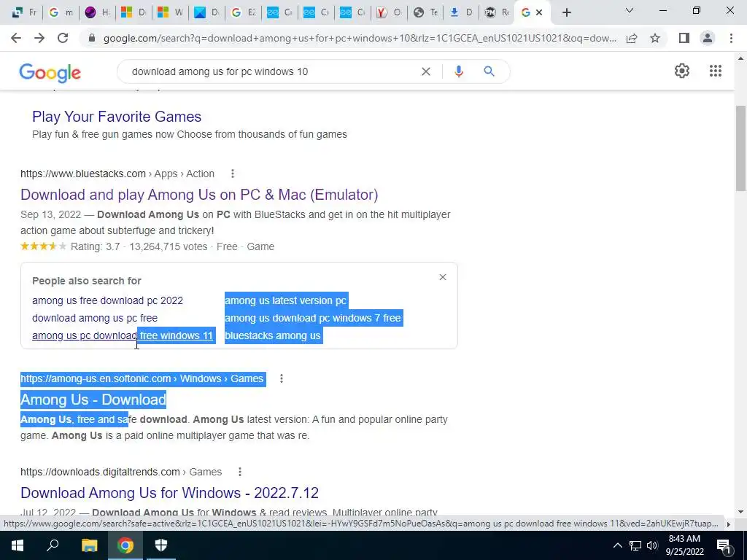
Task: Open the 'Play Your Favorite Games' ad link
Action: coord(117,117)
